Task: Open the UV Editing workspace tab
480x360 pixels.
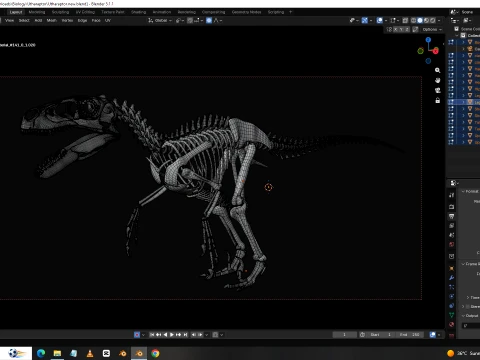Action: point(85,12)
